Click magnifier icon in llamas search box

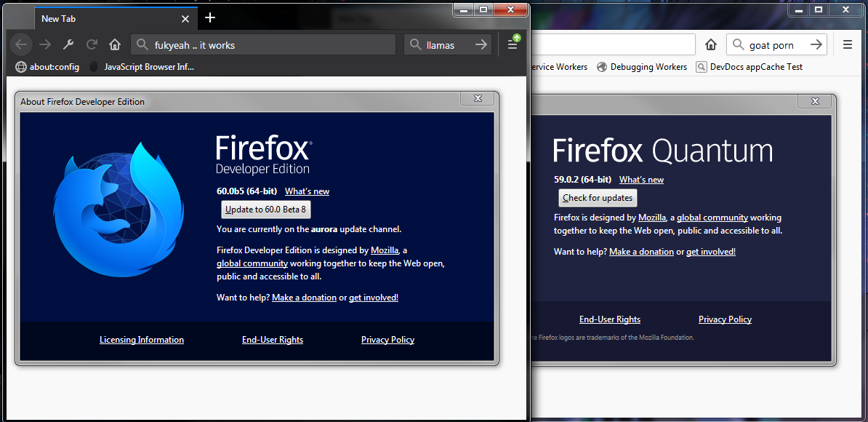click(416, 45)
